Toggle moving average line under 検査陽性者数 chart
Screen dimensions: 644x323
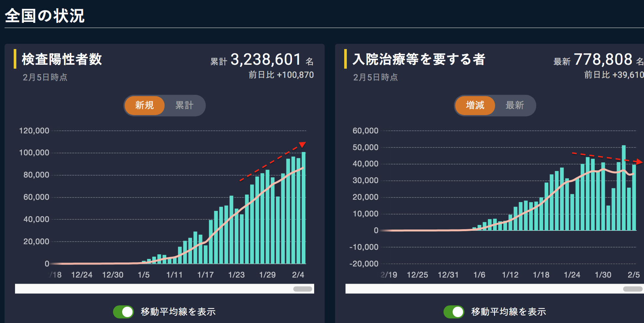(x=123, y=312)
